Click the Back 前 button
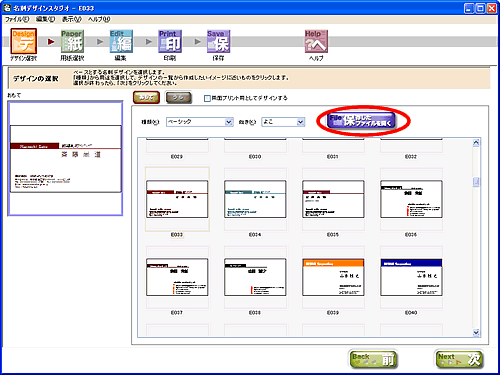Screen dimensions: 500x375 [373, 359]
